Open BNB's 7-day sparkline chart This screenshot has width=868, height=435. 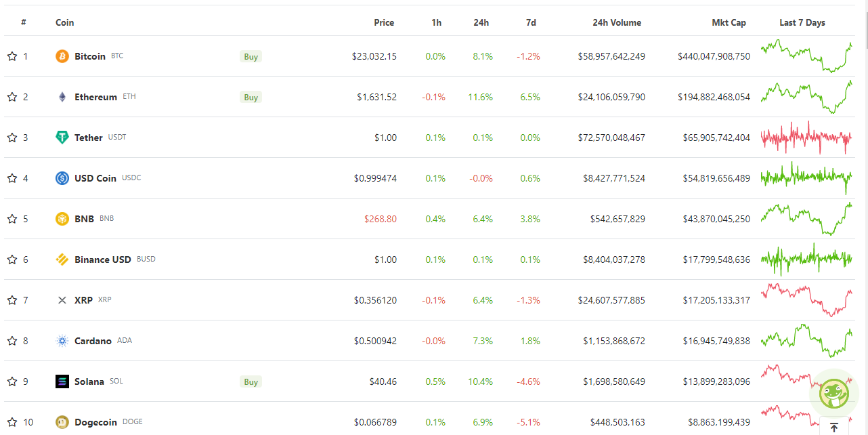tap(806, 219)
